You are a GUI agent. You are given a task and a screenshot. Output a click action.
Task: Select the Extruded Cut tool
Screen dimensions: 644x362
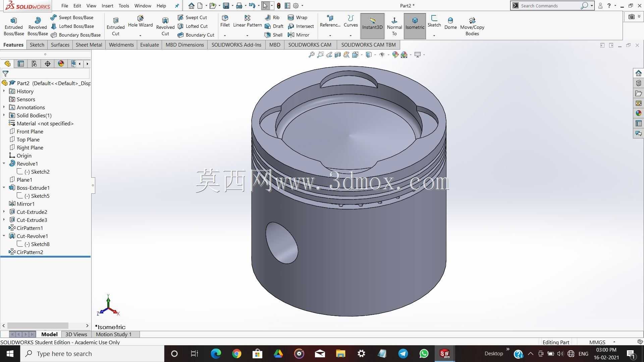(x=116, y=26)
